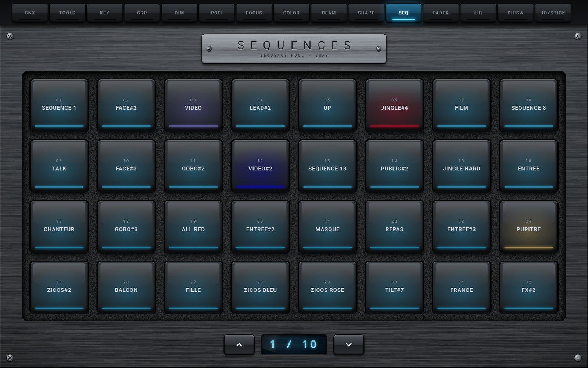
Task: Select the BALCON sequence pad
Action: [x=126, y=287]
